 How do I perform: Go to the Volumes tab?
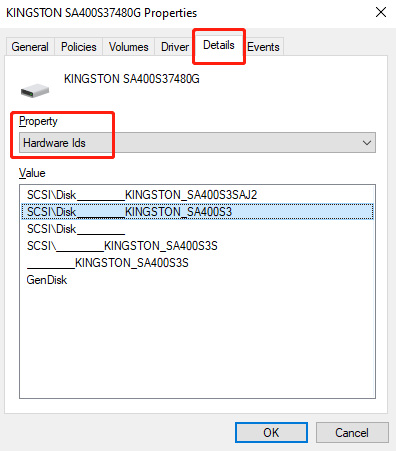128,47
